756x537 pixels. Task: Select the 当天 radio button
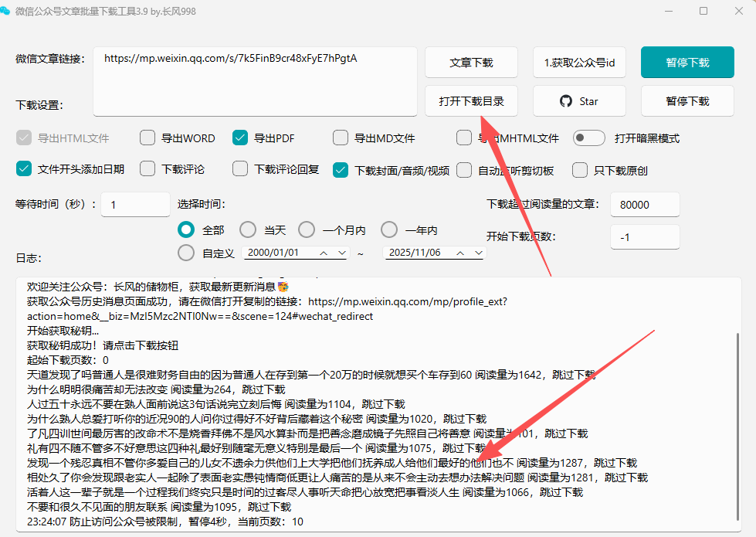click(x=248, y=229)
